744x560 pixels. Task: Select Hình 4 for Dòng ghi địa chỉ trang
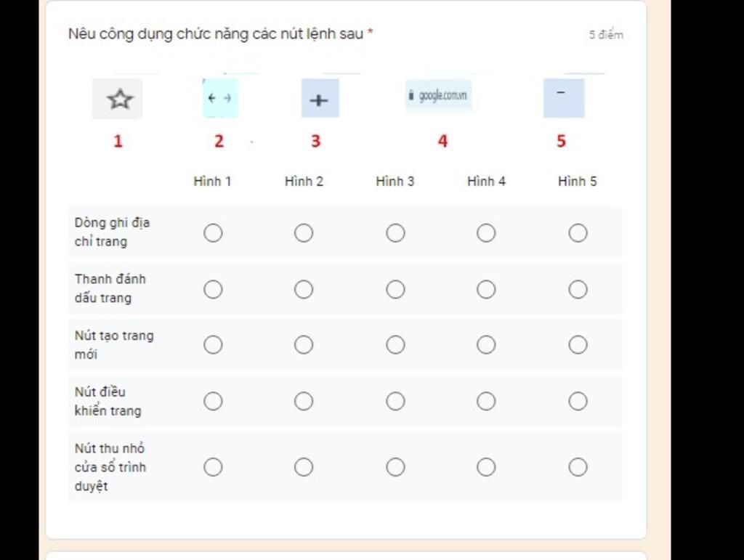(486, 233)
